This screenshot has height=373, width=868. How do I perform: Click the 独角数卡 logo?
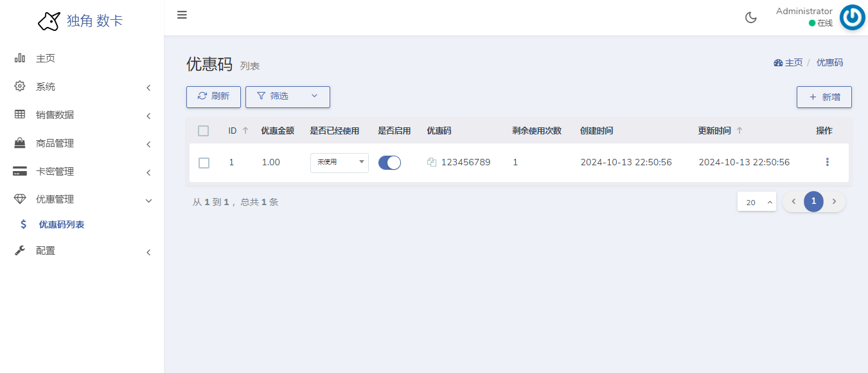(x=74, y=21)
